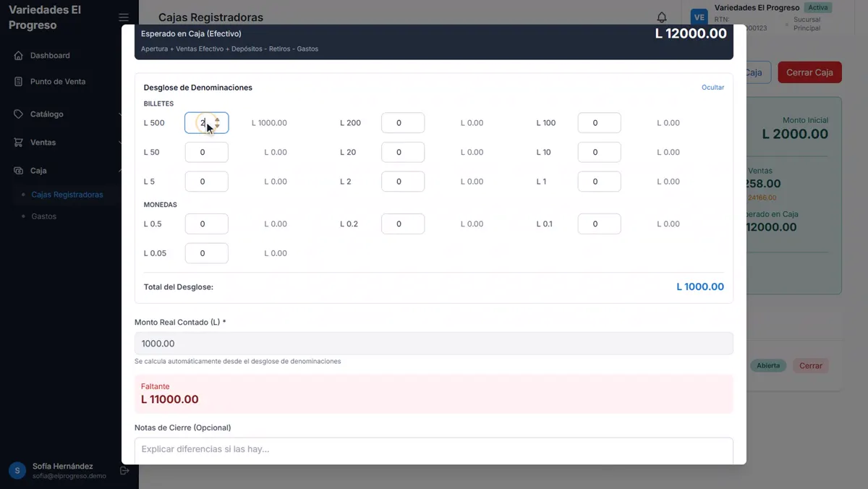This screenshot has height=489, width=868.
Task: Focus the L 500 bill quantity field
Action: click(x=207, y=123)
